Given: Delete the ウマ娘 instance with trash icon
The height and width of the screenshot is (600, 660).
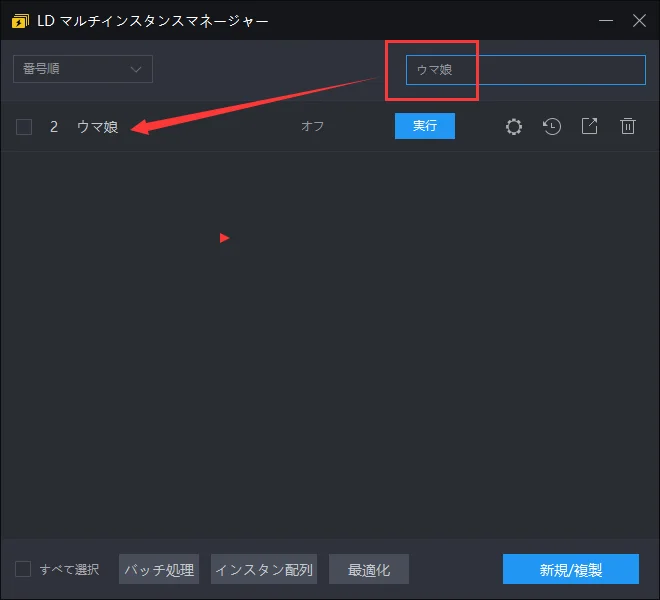Looking at the screenshot, I should click(628, 126).
